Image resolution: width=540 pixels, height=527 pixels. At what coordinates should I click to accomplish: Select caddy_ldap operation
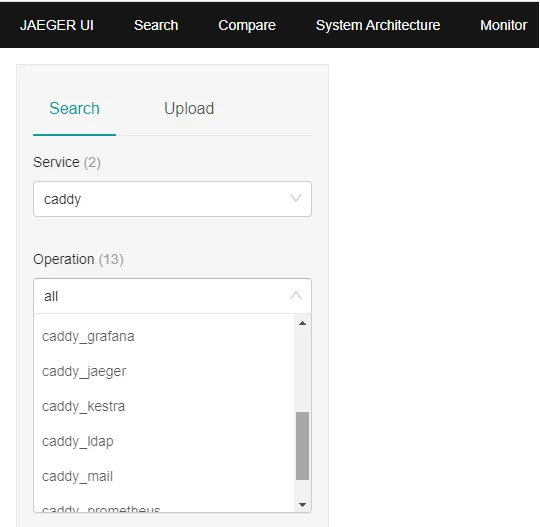(x=164, y=442)
